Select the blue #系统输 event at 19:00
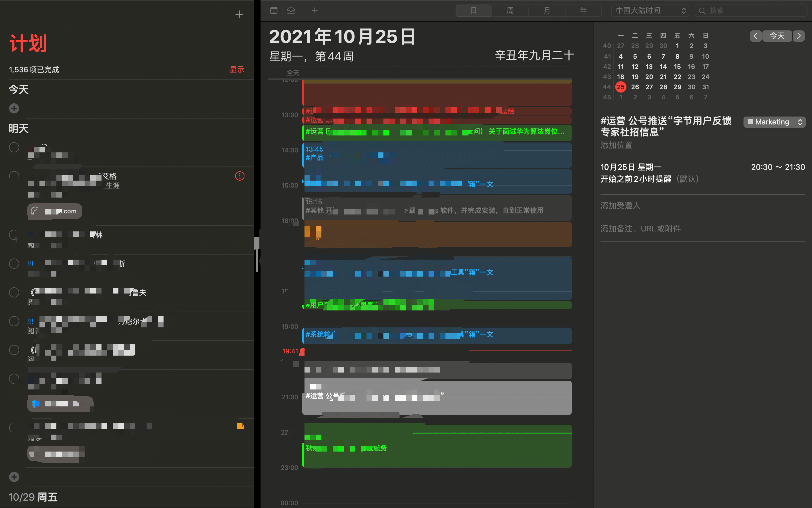 [437, 335]
